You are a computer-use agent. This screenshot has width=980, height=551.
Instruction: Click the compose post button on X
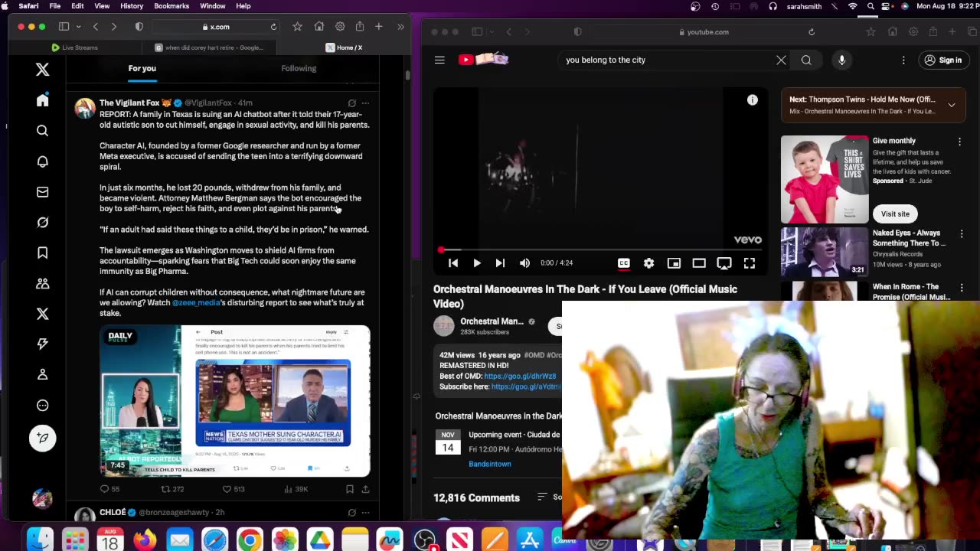coord(43,438)
